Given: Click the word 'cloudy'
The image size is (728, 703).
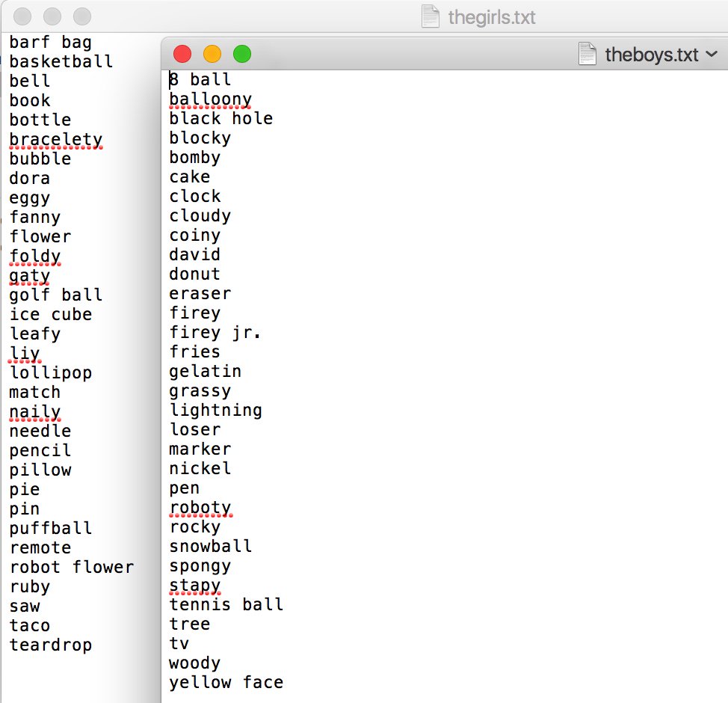Looking at the screenshot, I should (x=200, y=217).
